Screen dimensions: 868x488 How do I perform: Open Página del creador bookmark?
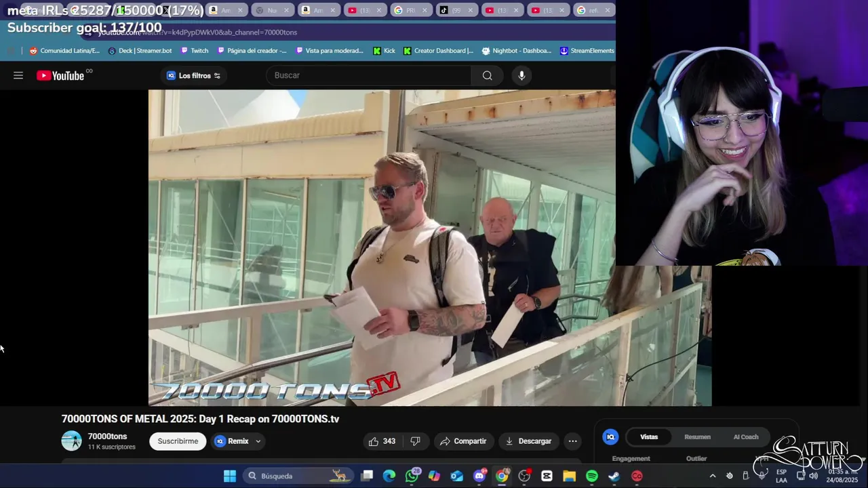[x=252, y=50]
